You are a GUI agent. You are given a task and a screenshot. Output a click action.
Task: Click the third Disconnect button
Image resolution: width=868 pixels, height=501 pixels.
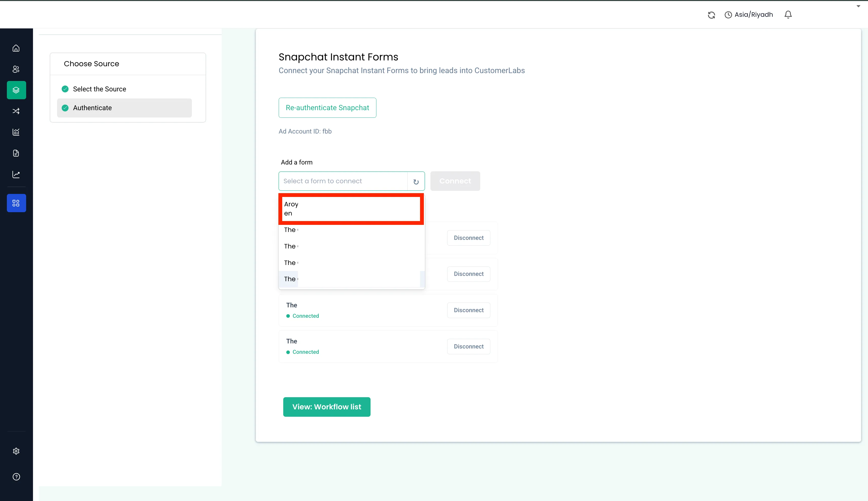(469, 310)
